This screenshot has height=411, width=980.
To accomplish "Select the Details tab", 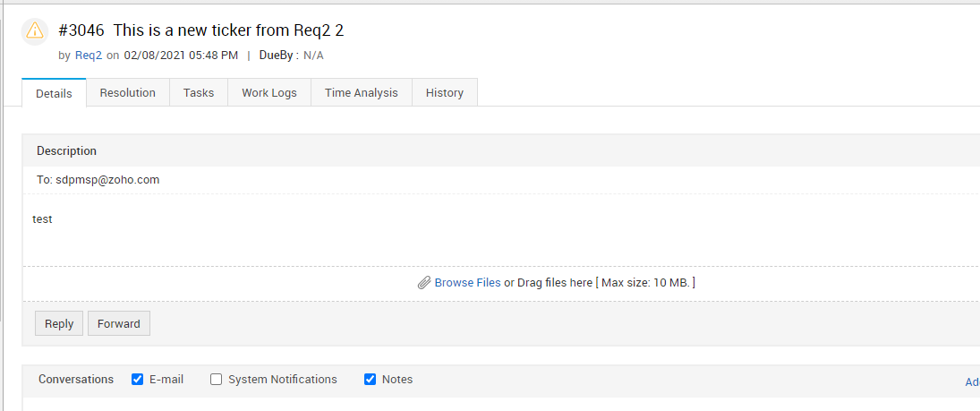I will point(54,93).
